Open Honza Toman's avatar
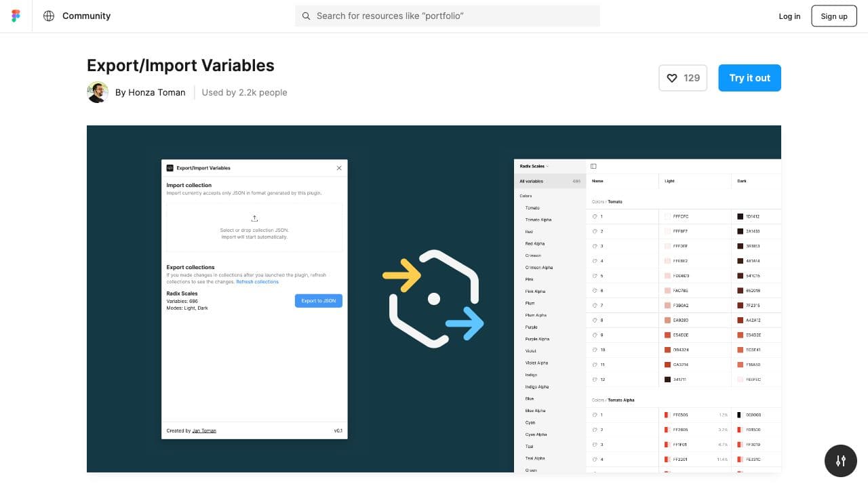 coord(98,92)
